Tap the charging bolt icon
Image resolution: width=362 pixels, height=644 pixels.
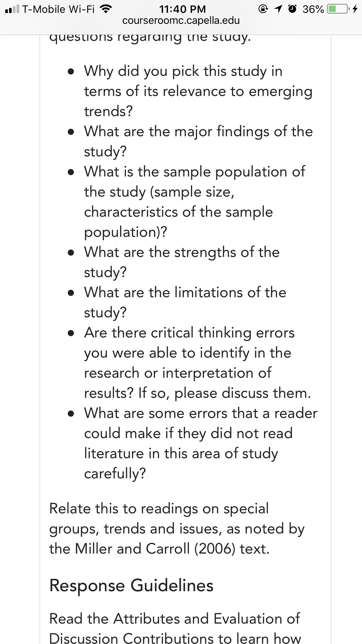tap(355, 9)
